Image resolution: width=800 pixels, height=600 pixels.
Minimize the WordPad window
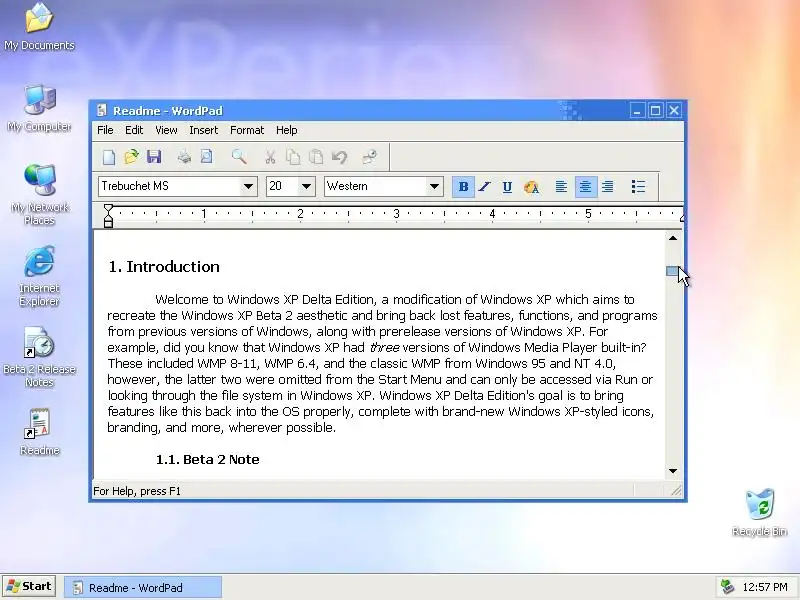pyautogui.click(x=637, y=111)
